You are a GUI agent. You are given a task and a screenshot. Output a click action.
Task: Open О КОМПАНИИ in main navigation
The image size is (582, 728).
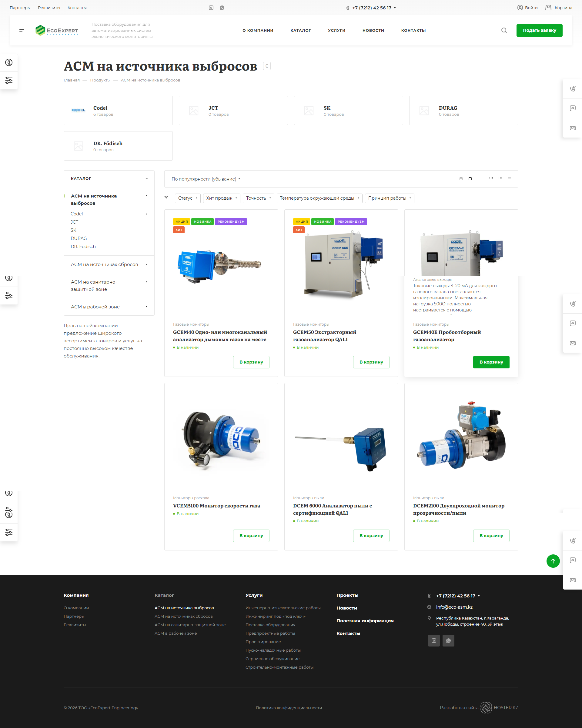click(258, 30)
